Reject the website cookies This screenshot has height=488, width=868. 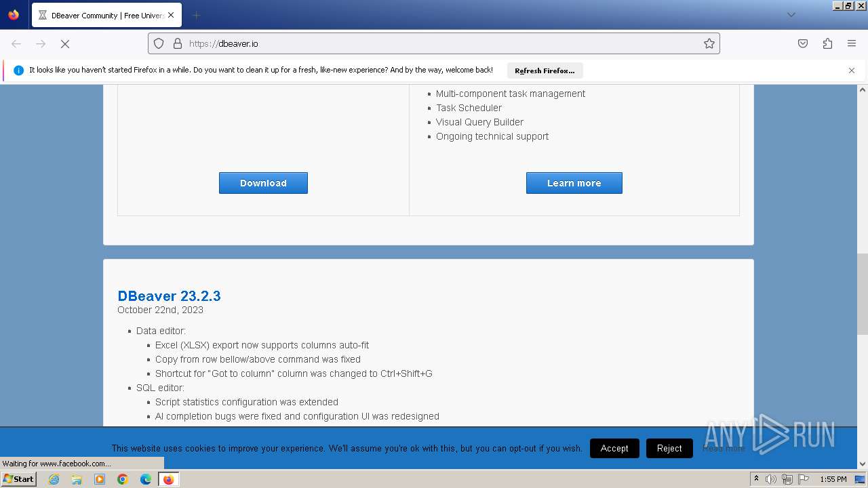669,448
